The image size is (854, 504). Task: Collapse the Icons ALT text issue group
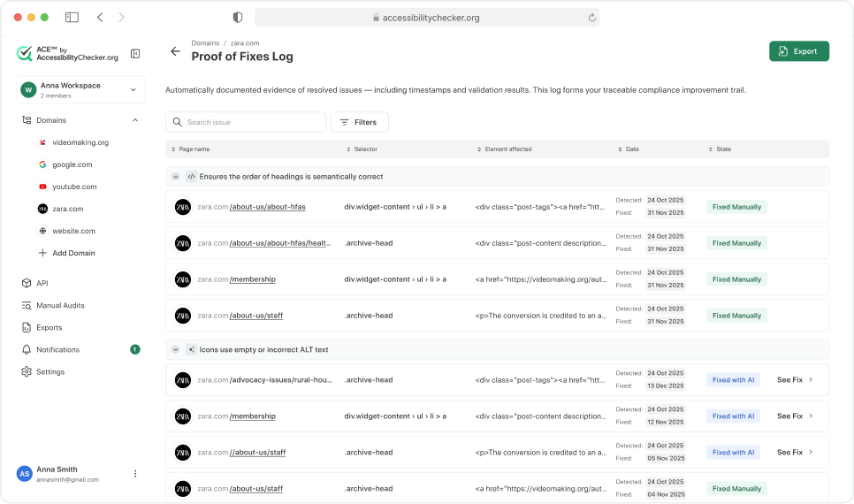pos(175,350)
